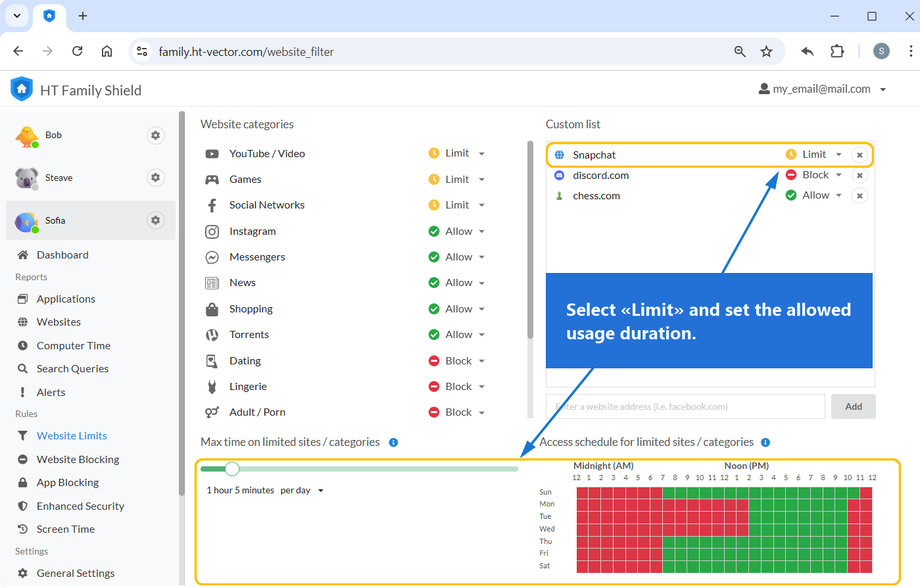The width and height of the screenshot is (920, 588).
Task: Open Games Limit dropdown
Action: (x=457, y=179)
